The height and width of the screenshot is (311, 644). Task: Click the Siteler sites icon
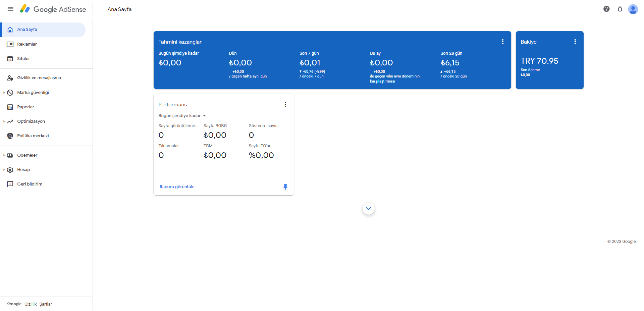(x=10, y=59)
